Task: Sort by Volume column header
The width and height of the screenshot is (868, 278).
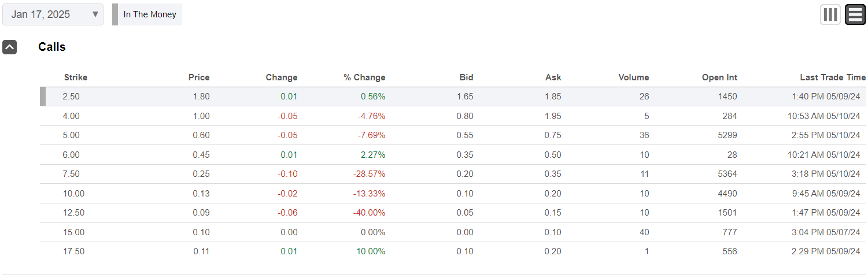Action: pyautogui.click(x=634, y=77)
